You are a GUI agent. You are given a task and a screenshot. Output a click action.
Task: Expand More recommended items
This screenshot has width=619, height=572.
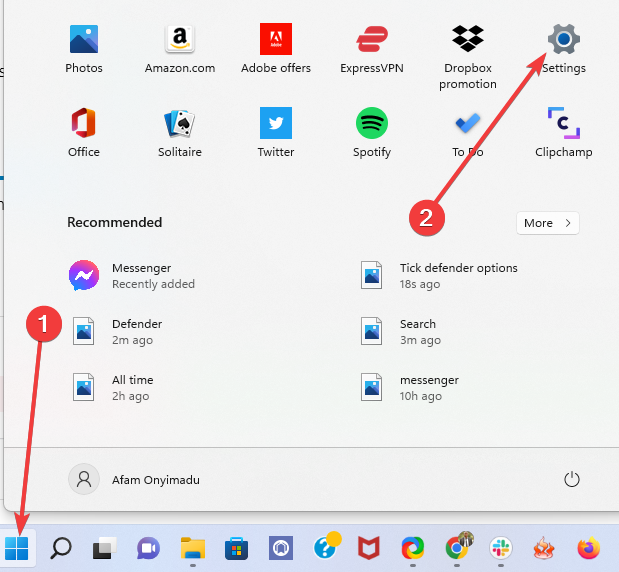point(548,223)
